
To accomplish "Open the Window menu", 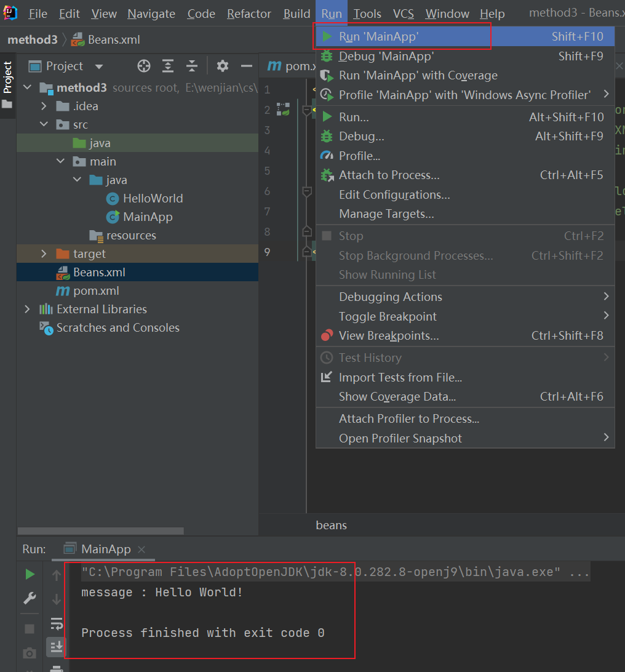I will [447, 14].
